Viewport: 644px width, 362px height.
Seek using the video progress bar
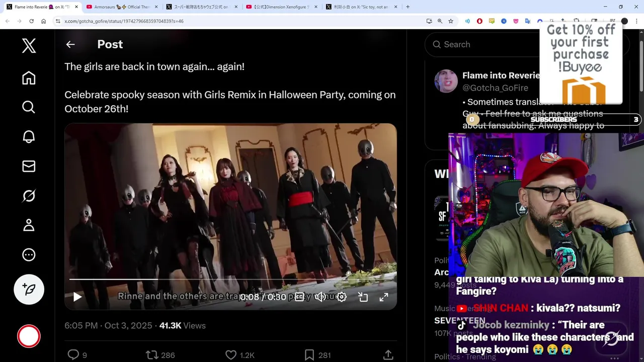[x=230, y=279]
